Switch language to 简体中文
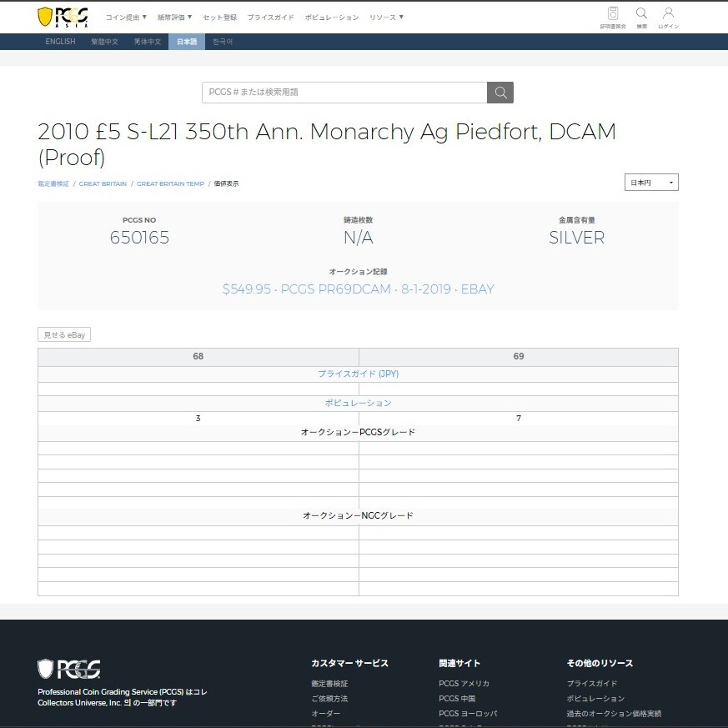 (147, 42)
